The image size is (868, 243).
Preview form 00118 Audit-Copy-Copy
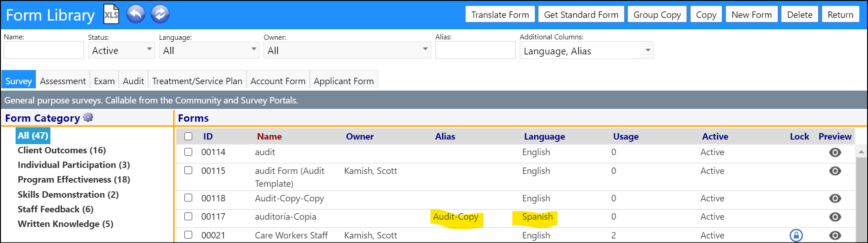click(835, 198)
